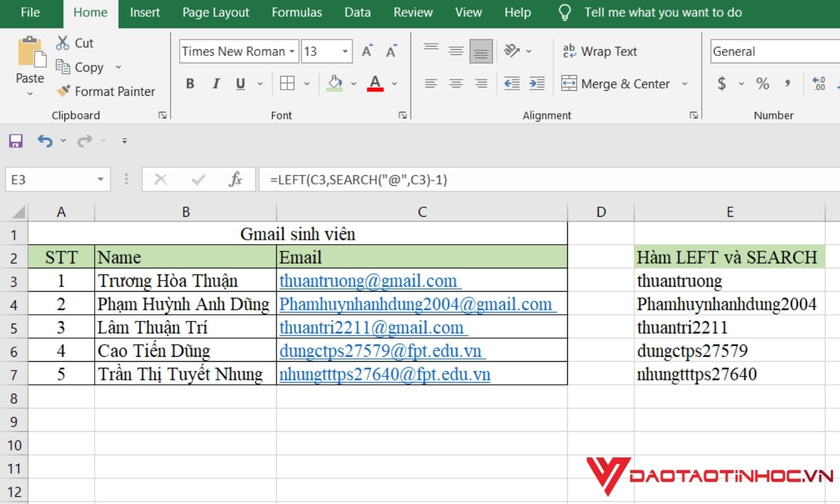
Task: Click the Undo arrow in Quick Access Toolbar
Action: coord(45,141)
